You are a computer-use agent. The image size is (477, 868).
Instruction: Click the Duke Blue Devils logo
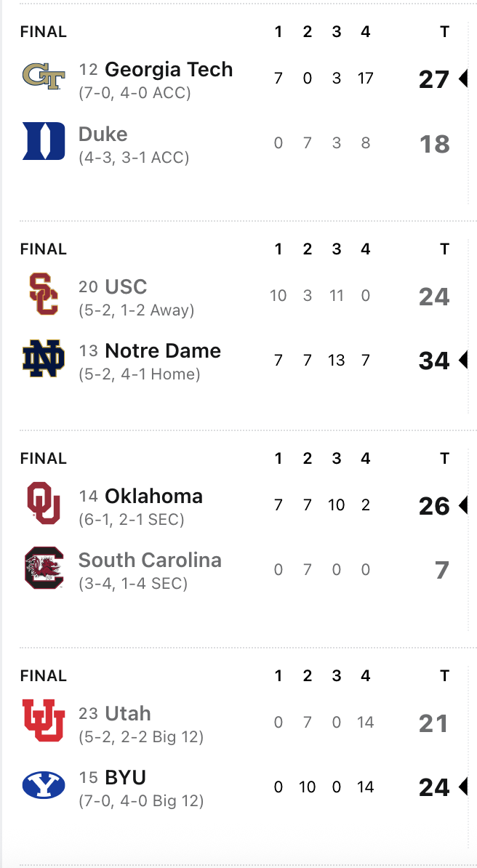click(x=44, y=140)
